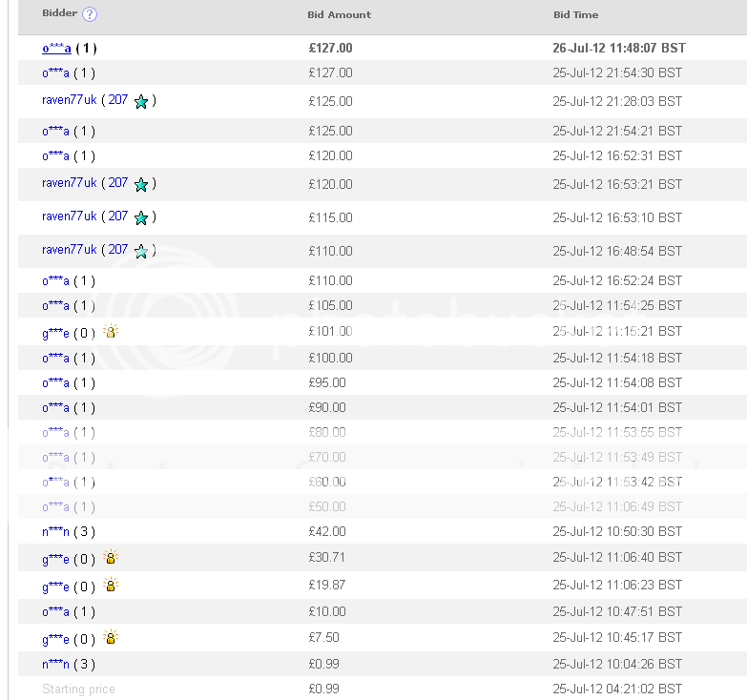
Task: Click star icon on raven77uk £115.00 row
Action: pos(141,218)
